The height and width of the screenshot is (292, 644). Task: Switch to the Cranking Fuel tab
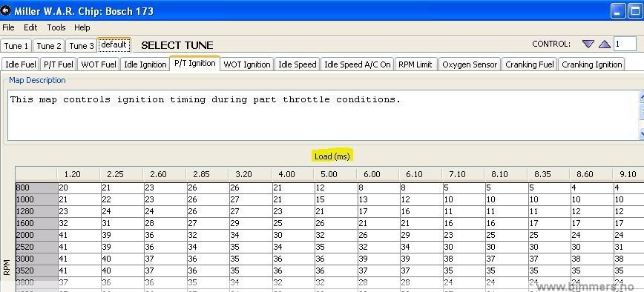coord(530,64)
